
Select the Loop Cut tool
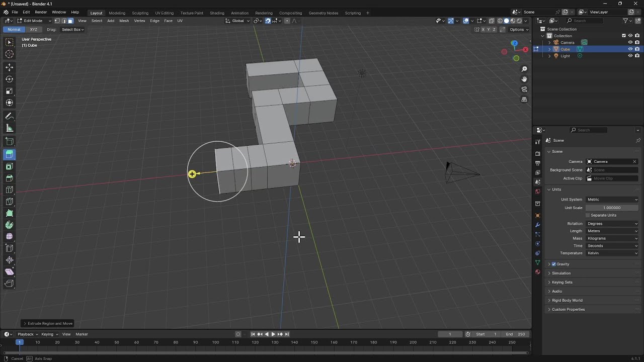click(10, 190)
